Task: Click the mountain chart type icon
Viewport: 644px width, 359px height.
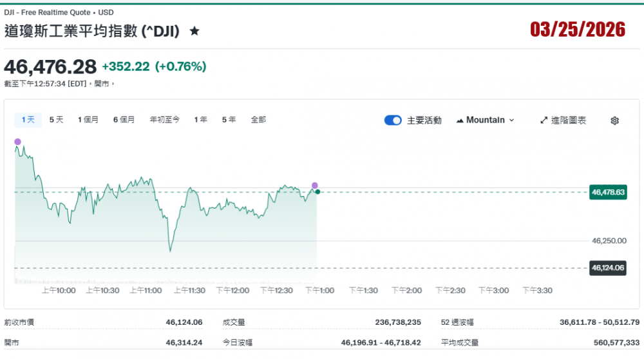Action: 460,121
